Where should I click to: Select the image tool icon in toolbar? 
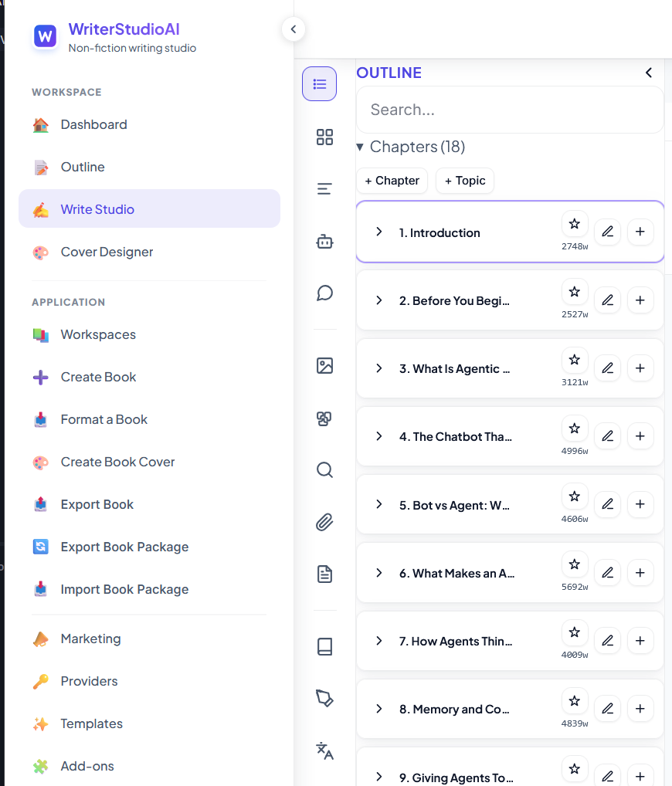pyautogui.click(x=324, y=365)
